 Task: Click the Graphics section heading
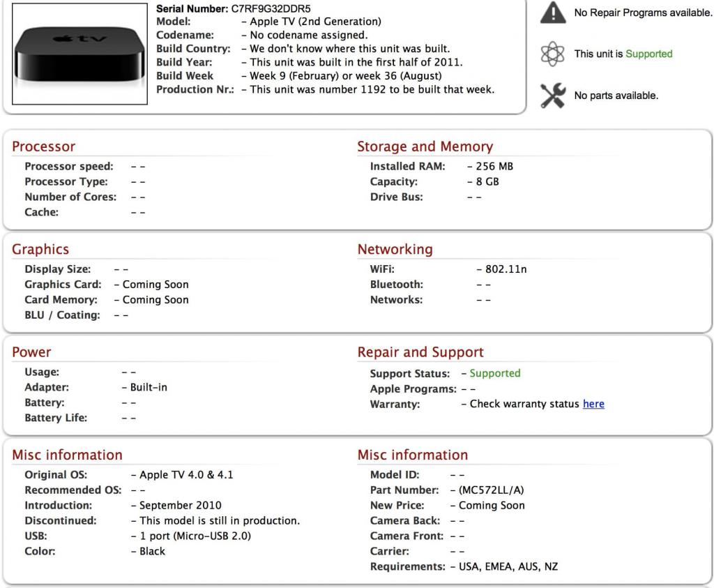pyautogui.click(x=40, y=249)
